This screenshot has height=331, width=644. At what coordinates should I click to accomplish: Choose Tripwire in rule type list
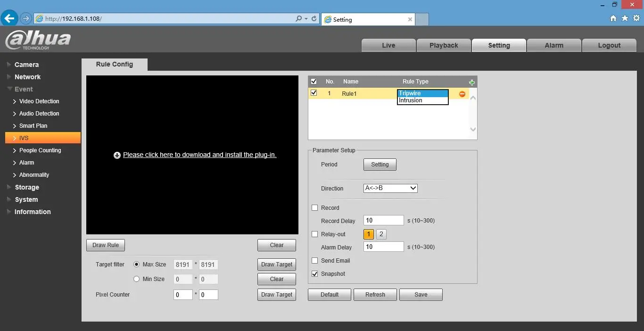click(422, 93)
